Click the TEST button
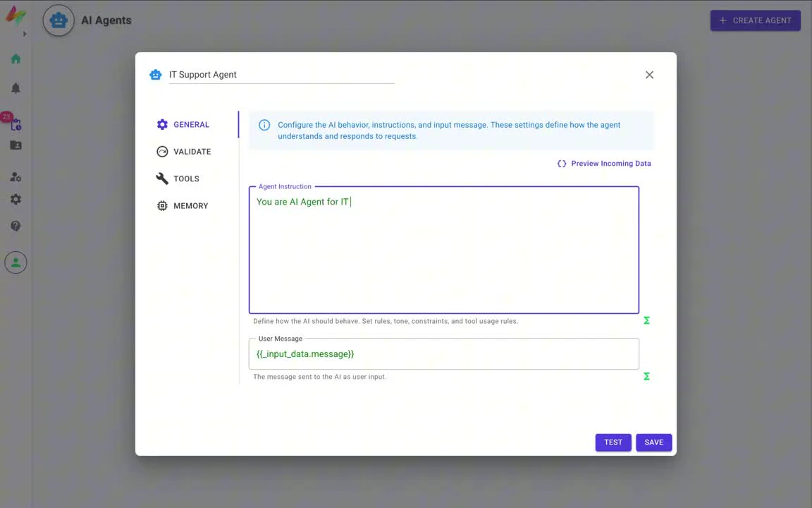 (x=613, y=442)
